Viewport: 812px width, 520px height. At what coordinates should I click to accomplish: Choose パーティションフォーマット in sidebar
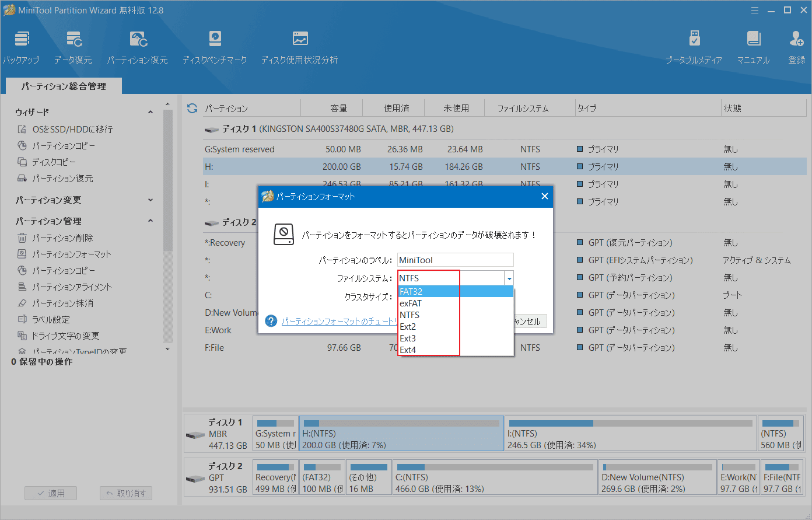point(64,254)
